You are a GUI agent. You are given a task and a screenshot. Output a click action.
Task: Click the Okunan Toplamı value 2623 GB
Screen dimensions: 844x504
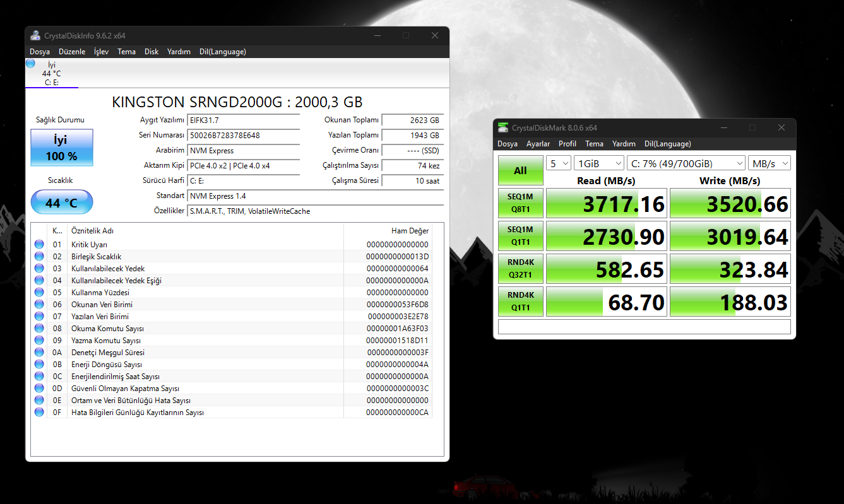[412, 120]
